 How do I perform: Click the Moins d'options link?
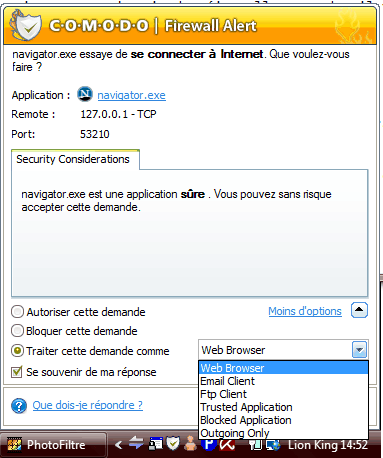click(x=305, y=311)
